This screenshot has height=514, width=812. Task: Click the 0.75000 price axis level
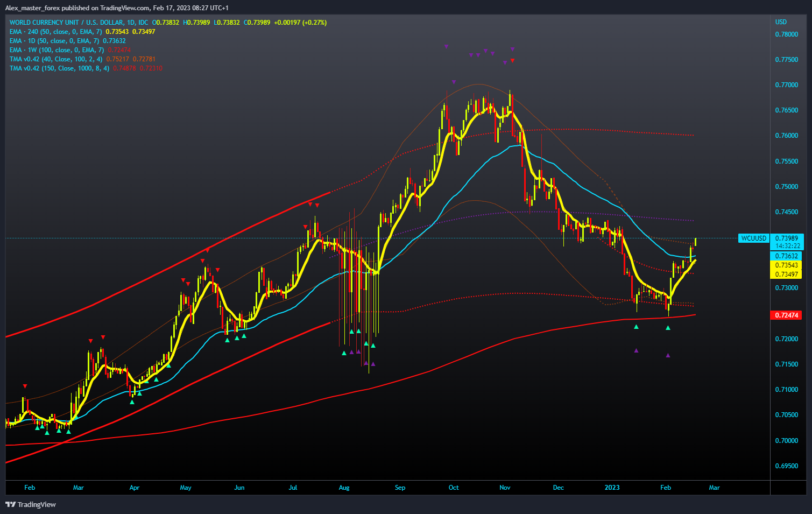pyautogui.click(x=787, y=187)
